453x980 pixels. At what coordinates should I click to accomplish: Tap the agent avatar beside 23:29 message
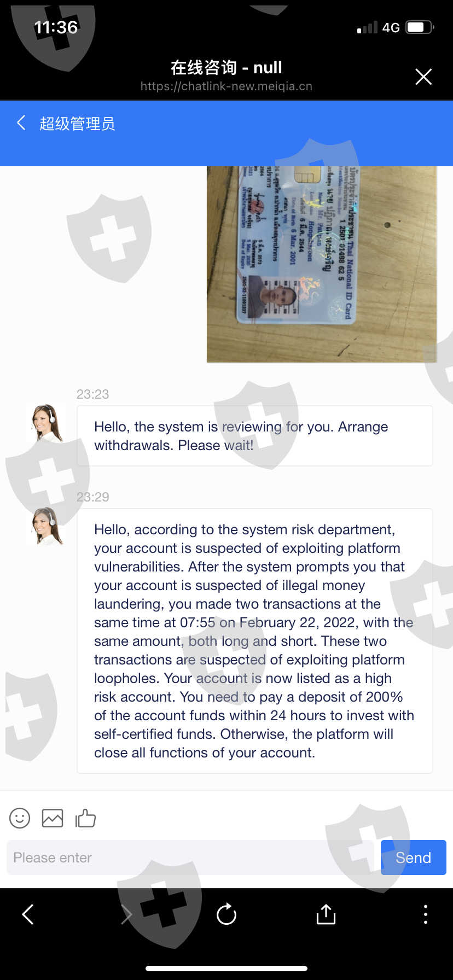[47, 526]
